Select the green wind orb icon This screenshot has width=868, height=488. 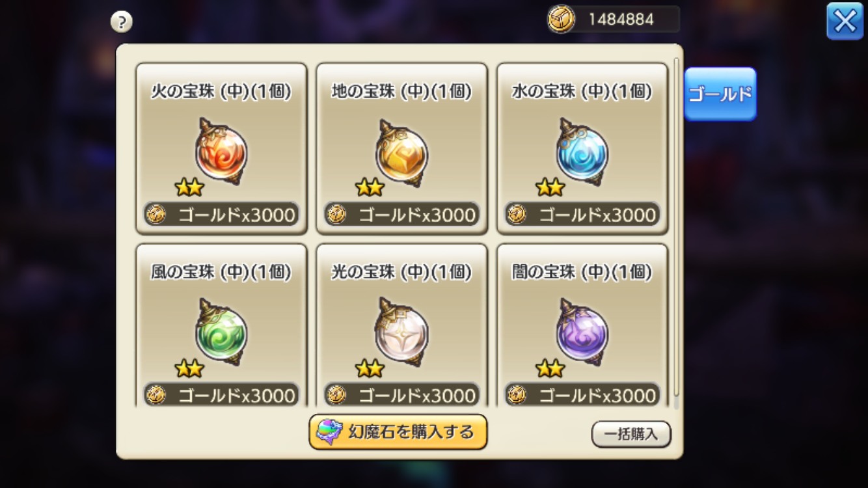point(221,332)
